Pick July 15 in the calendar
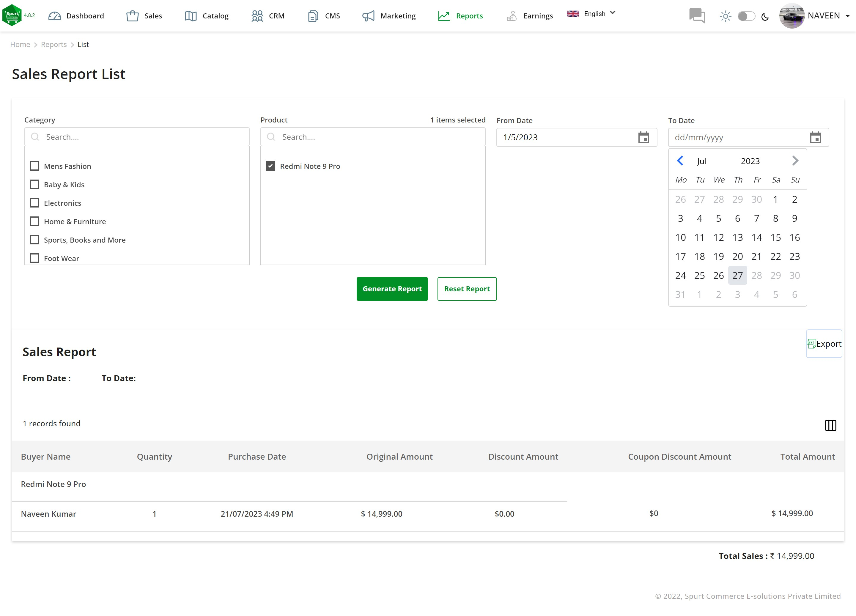The width and height of the screenshot is (856, 616). point(775,238)
